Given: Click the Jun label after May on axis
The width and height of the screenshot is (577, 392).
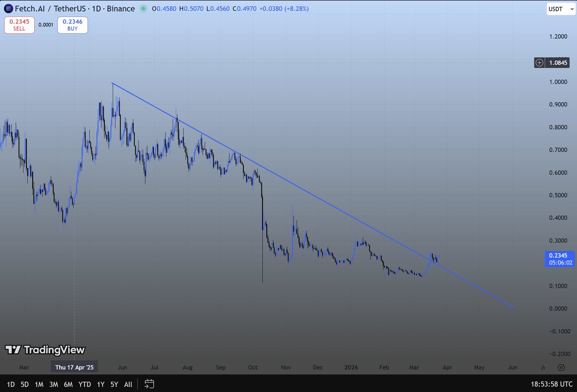Looking at the screenshot, I should tap(513, 367).
